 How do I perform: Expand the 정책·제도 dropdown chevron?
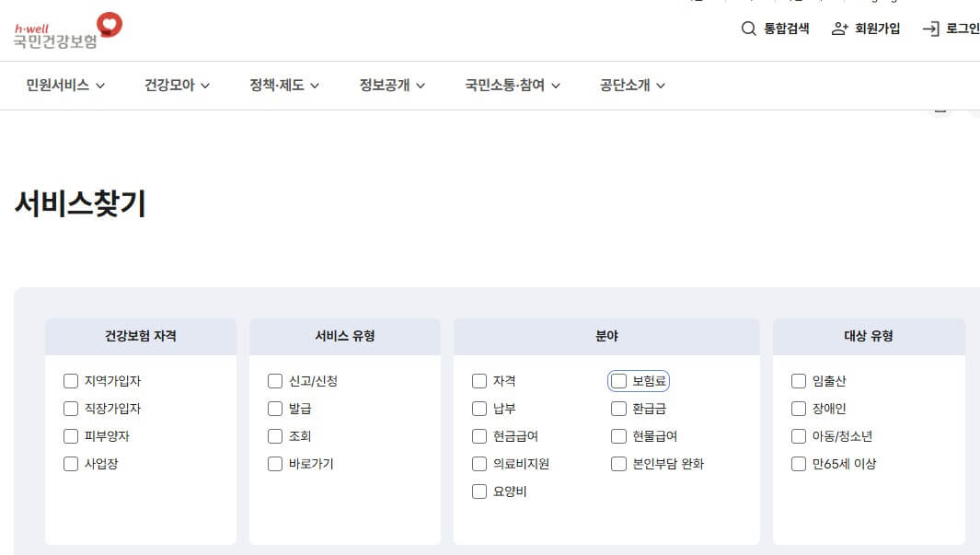pyautogui.click(x=317, y=85)
